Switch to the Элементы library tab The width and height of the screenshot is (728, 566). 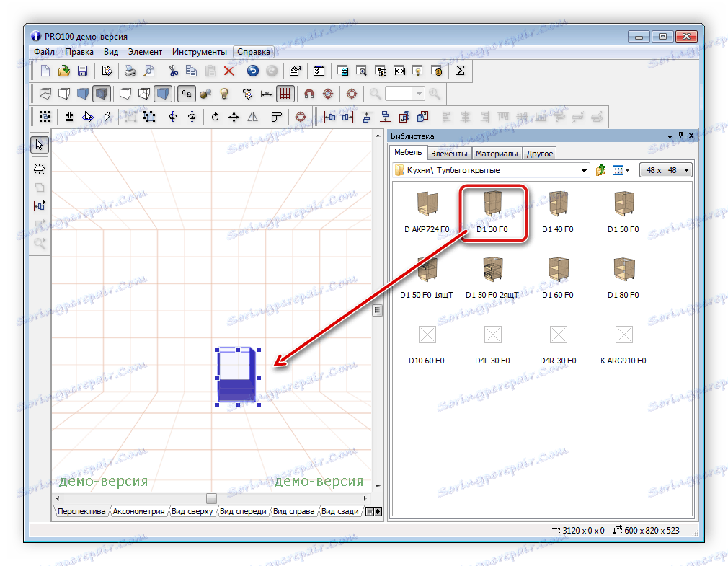[x=449, y=154]
